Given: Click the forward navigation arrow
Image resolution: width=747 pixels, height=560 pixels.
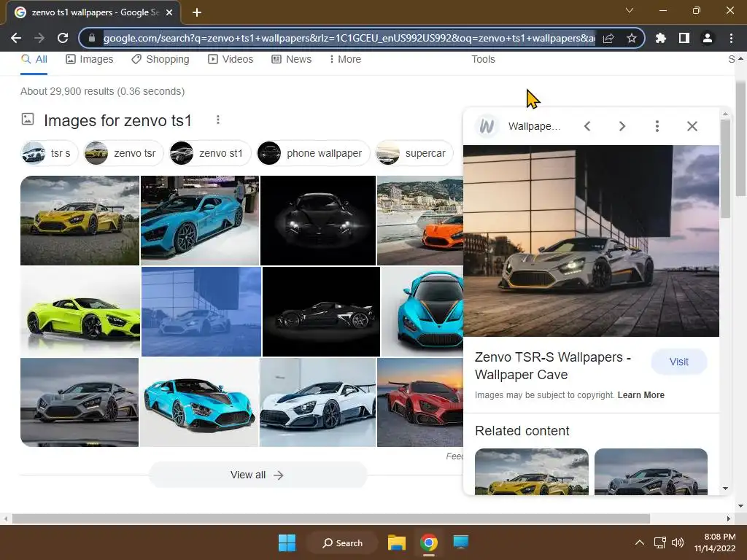Looking at the screenshot, I should (39, 38).
